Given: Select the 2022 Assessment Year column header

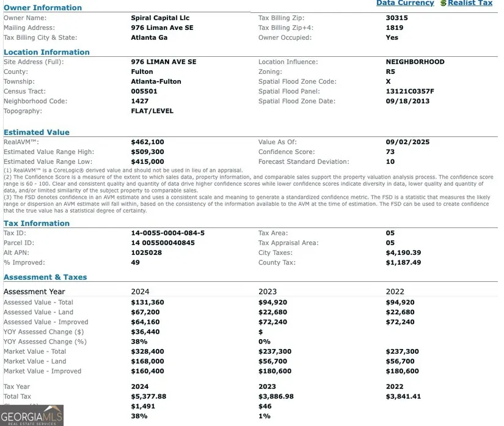Looking at the screenshot, I should (x=395, y=292).
